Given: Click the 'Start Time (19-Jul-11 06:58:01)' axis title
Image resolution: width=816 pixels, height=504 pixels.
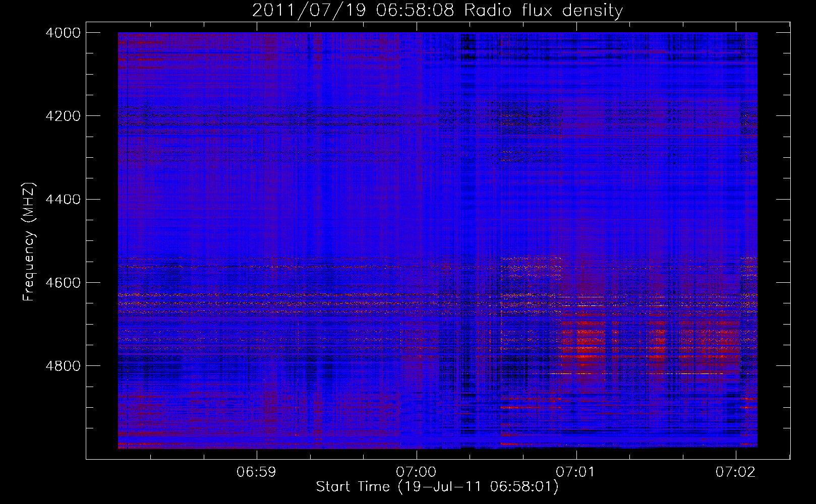Looking at the screenshot, I should (x=437, y=487).
